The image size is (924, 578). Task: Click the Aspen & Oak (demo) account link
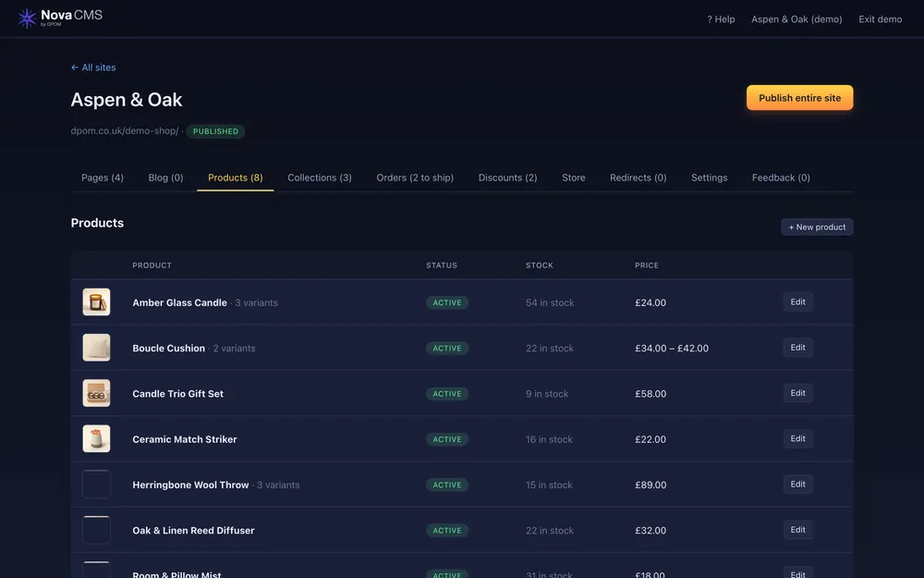796,18
